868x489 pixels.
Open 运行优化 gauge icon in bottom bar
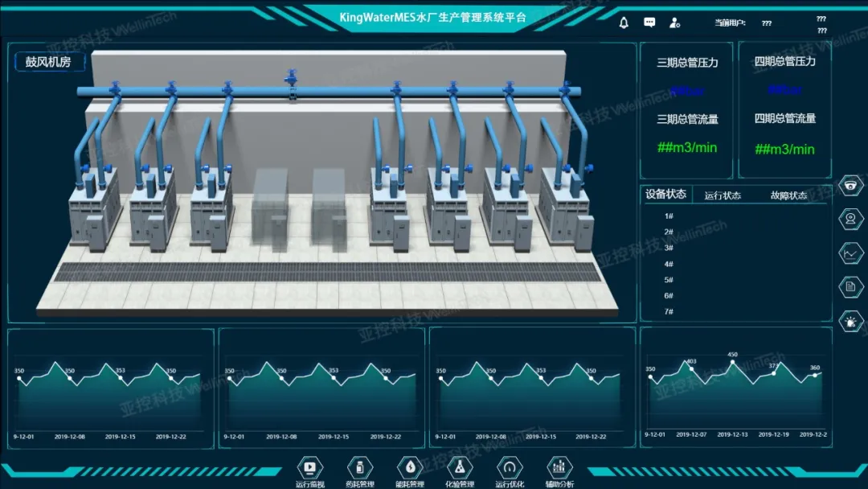point(509,467)
